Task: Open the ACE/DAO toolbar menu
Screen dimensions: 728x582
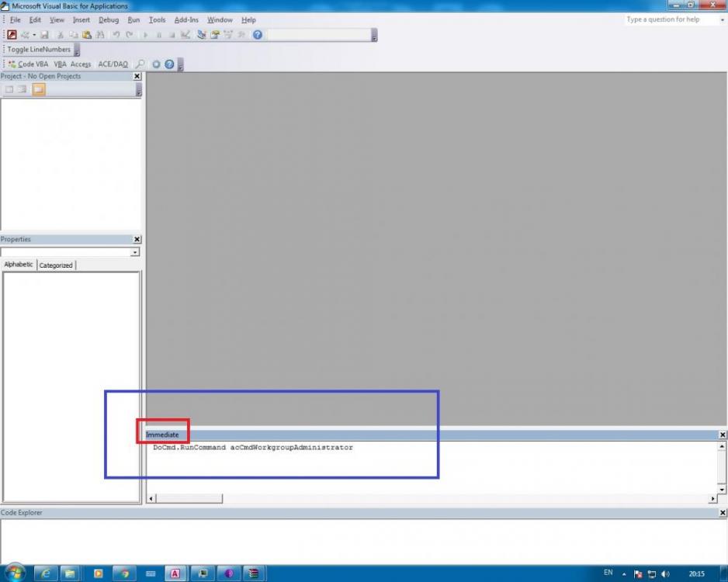Action: 113,64
